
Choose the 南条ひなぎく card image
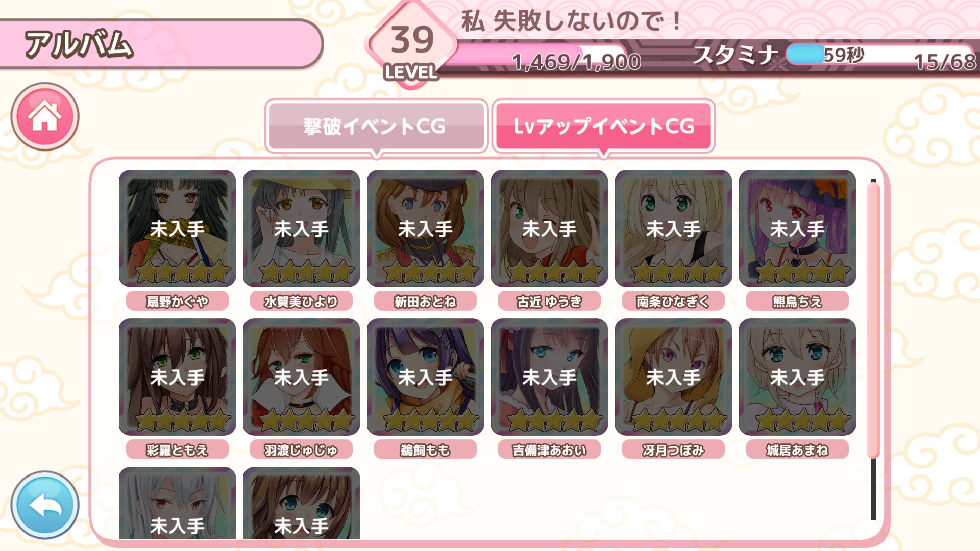(673, 228)
